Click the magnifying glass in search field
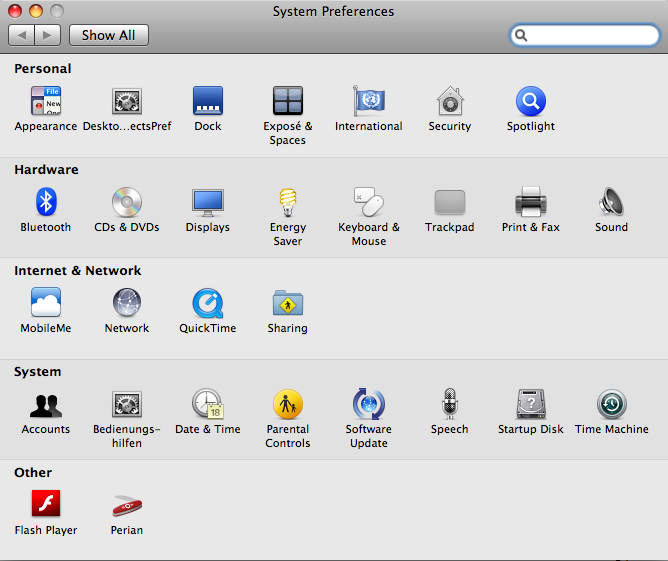Screen dimensions: 668x561 pos(521,35)
